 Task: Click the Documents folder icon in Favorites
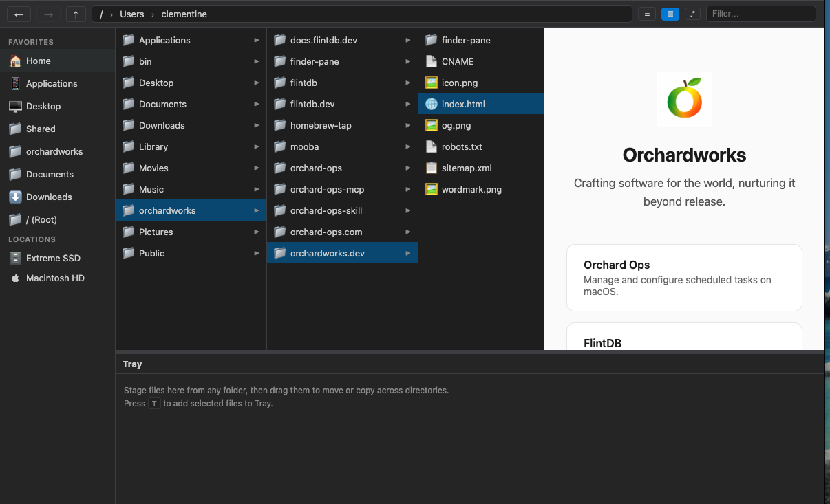[x=15, y=175]
